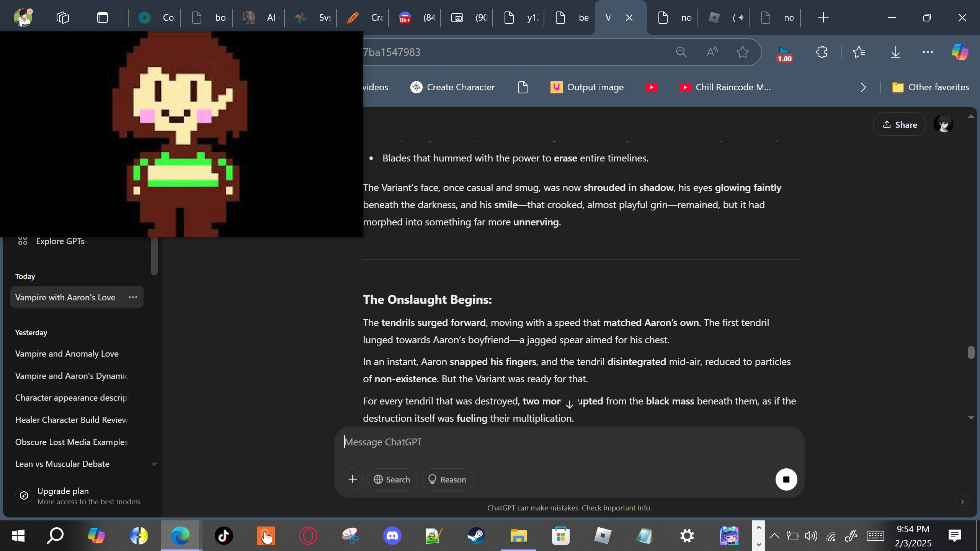The image size is (980, 551).
Task: Switch to the 'y12' browser tab
Action: pyautogui.click(x=519, y=18)
